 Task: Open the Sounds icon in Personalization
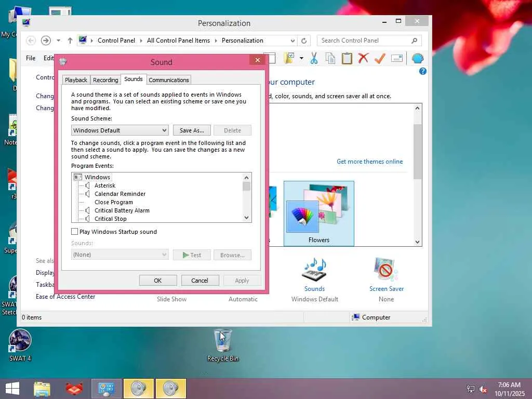pyautogui.click(x=314, y=270)
